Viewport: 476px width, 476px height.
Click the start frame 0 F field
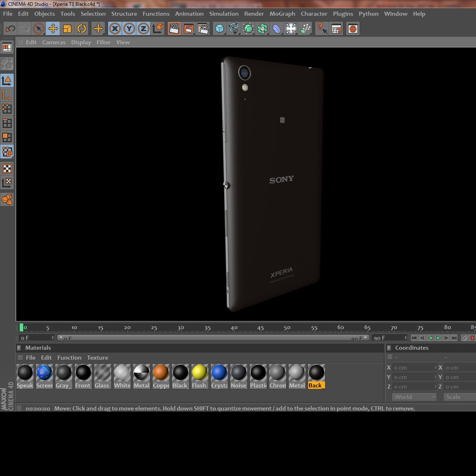(x=37, y=338)
